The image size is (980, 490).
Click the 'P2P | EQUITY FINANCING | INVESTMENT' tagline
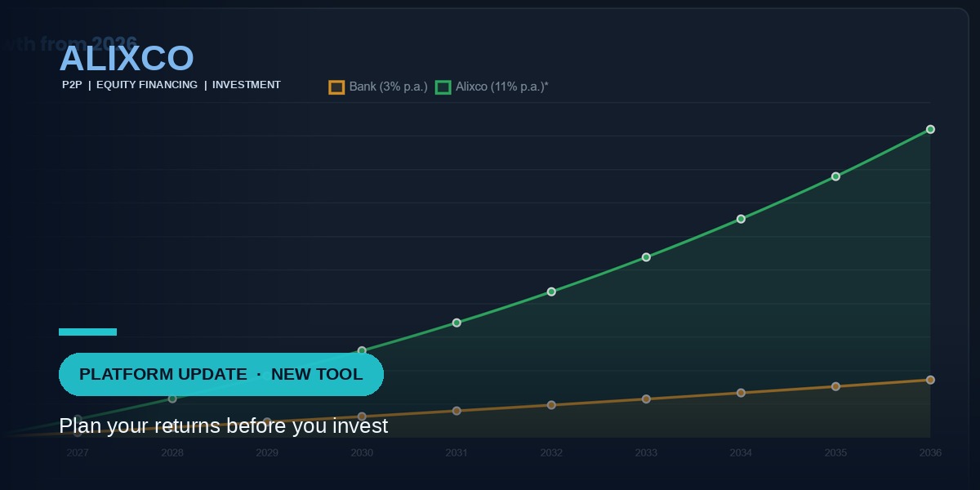(x=171, y=85)
